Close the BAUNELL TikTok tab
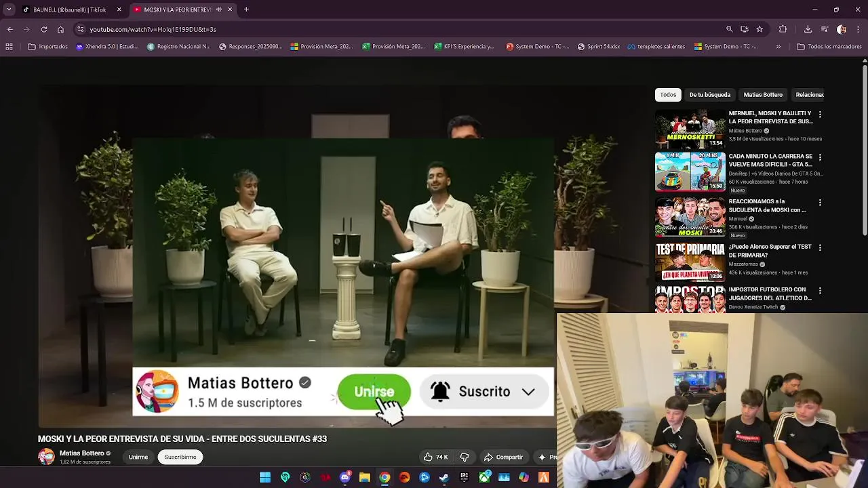The height and width of the screenshot is (488, 868). [x=119, y=9]
